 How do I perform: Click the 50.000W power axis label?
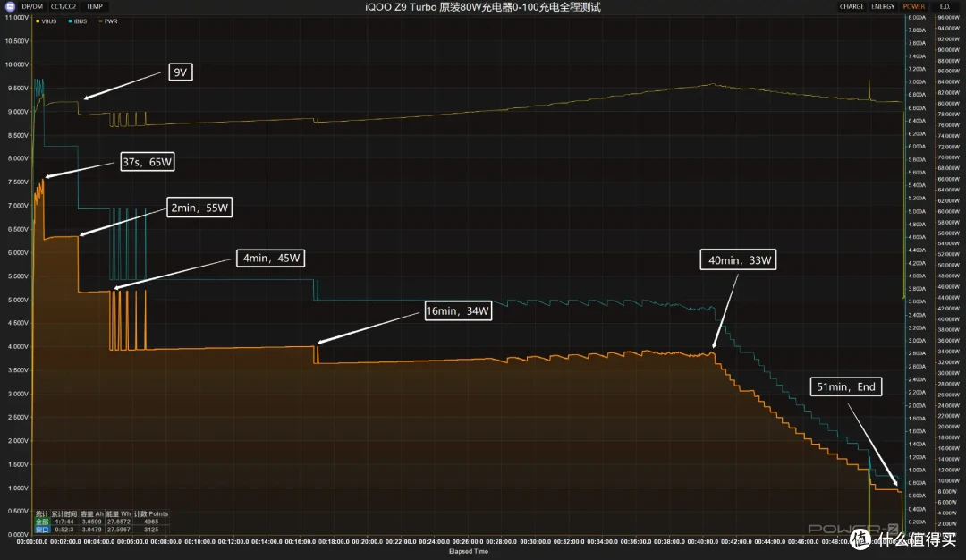click(x=948, y=265)
